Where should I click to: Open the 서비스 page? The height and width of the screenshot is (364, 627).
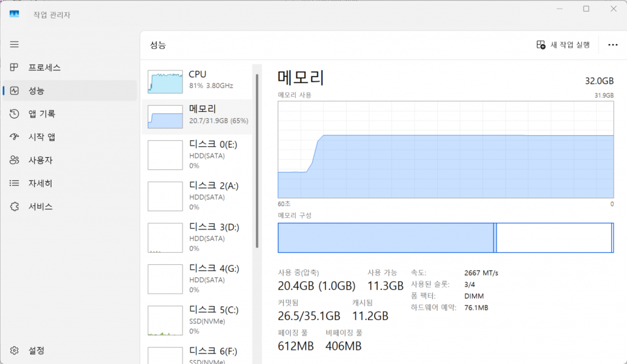pos(40,207)
